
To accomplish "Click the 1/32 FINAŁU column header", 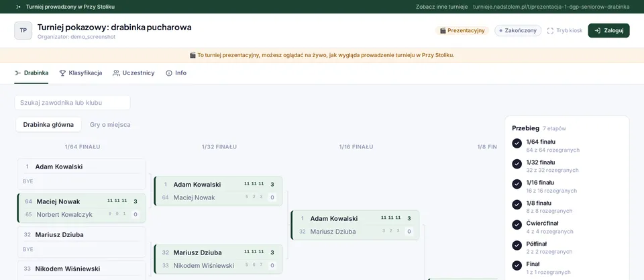I will pyautogui.click(x=219, y=147).
